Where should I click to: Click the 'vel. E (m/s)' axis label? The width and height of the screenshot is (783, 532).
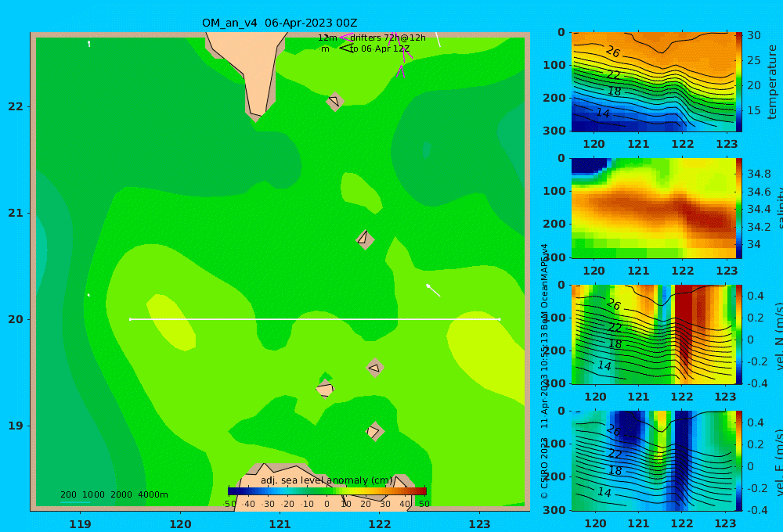pyautogui.click(x=778, y=462)
